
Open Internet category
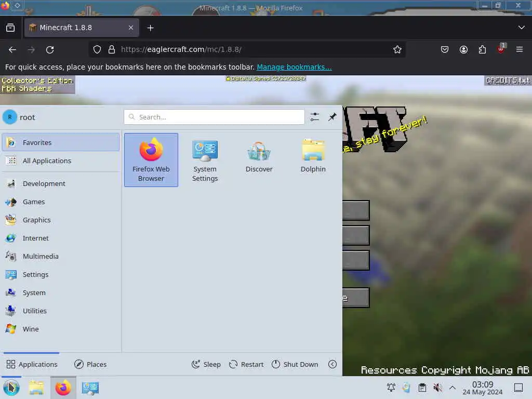click(x=61, y=238)
